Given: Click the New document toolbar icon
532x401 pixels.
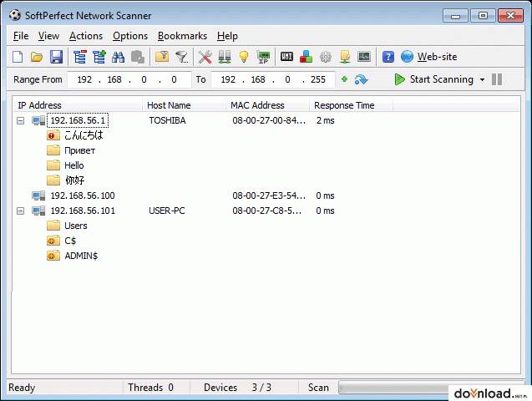Looking at the screenshot, I should click(18, 57).
